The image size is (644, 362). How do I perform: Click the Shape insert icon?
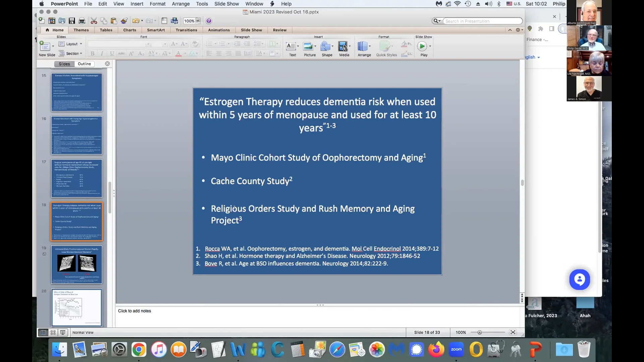click(325, 46)
